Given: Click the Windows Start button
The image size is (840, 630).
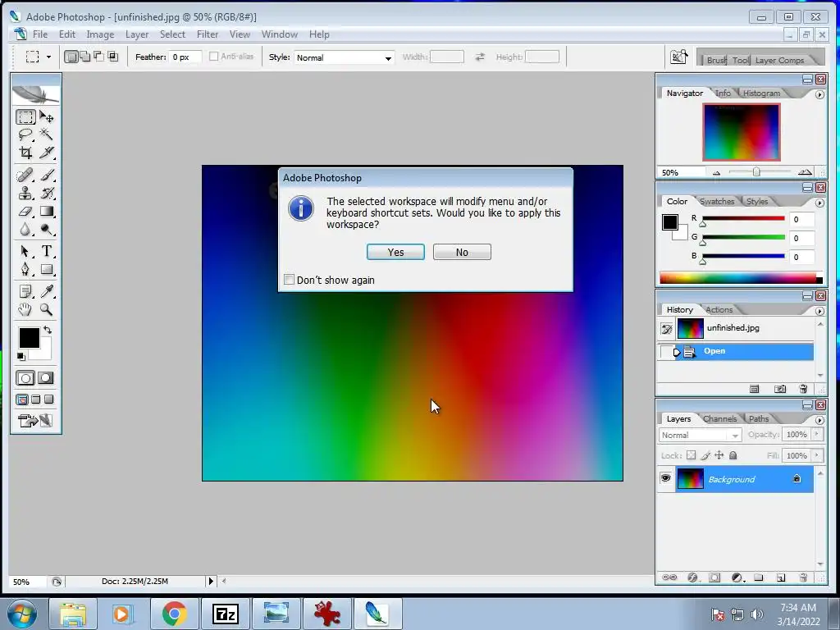Looking at the screenshot, I should (x=22, y=614).
